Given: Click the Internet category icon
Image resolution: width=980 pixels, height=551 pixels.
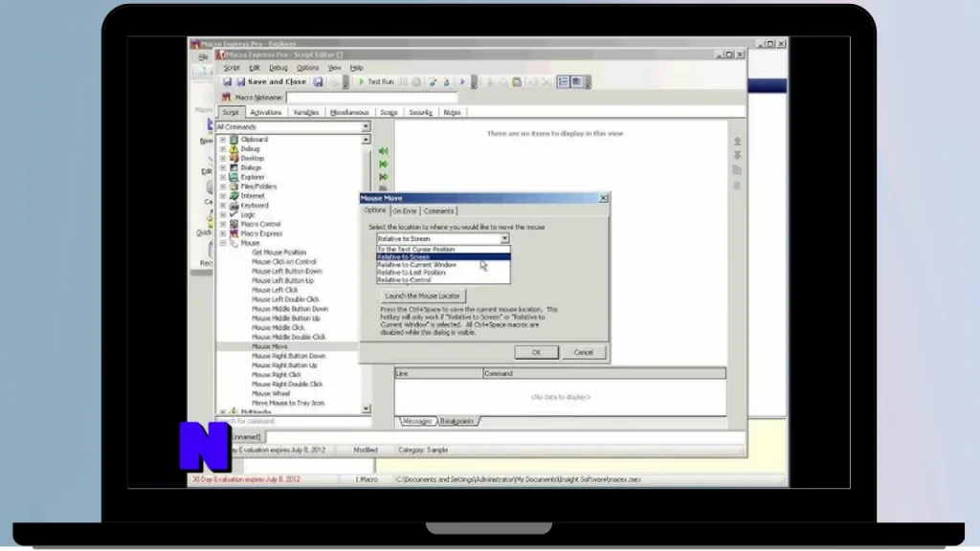Looking at the screenshot, I should pyautogui.click(x=234, y=195).
